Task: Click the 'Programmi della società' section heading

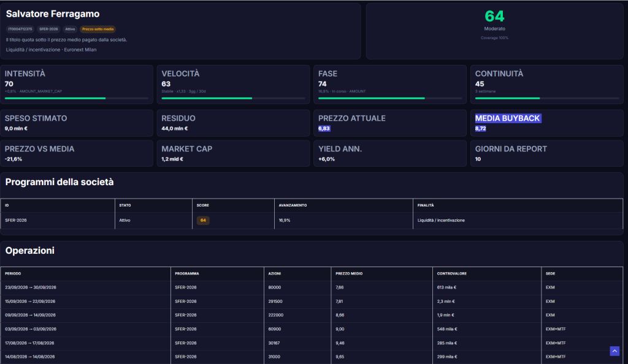Action: pos(59,182)
